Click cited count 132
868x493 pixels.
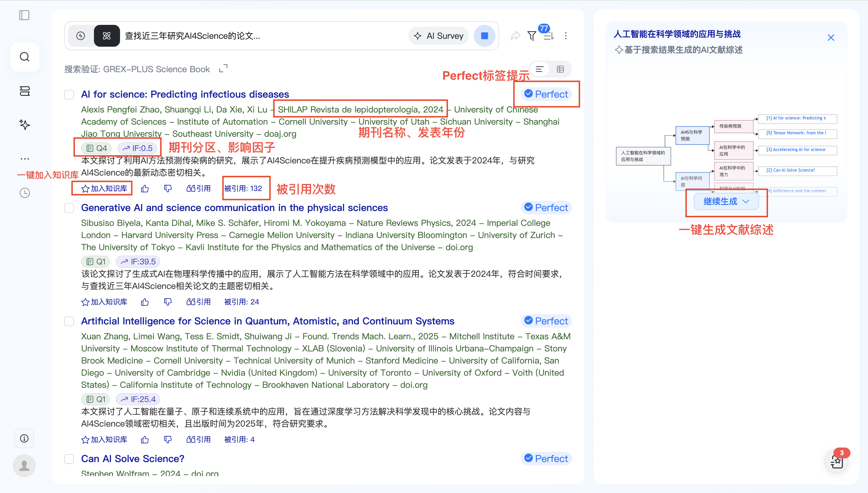pyautogui.click(x=243, y=189)
